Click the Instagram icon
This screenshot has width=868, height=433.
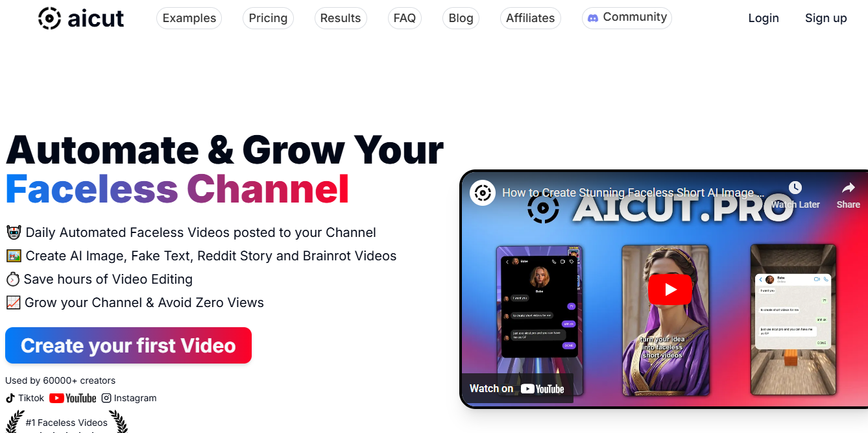[x=106, y=398]
